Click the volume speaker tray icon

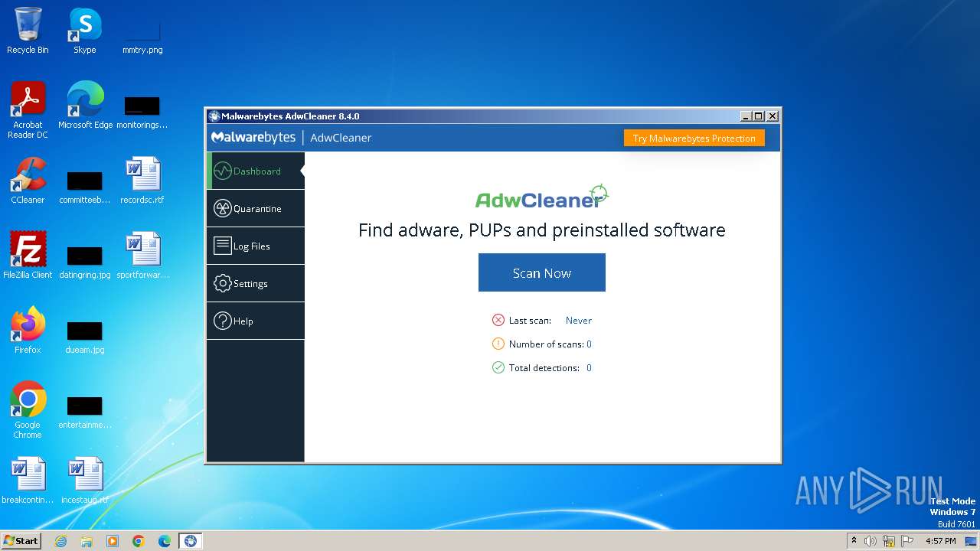[x=871, y=541]
